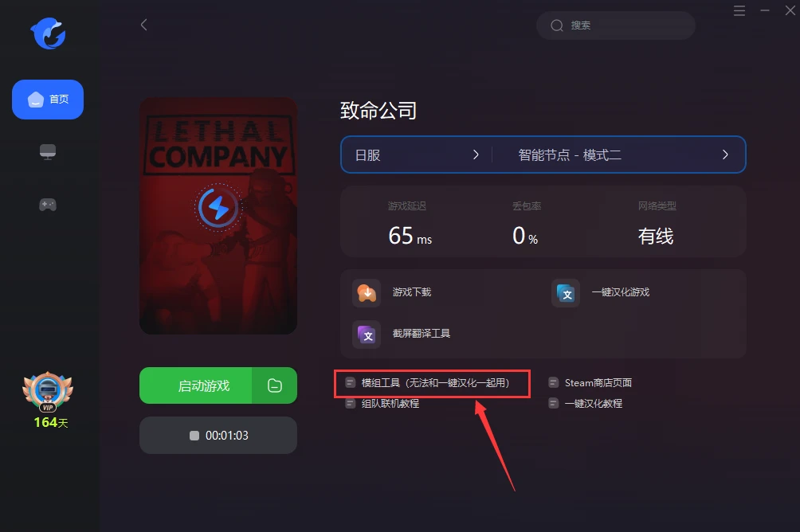
Task: Open Steam商店页面 link
Action: click(590, 382)
